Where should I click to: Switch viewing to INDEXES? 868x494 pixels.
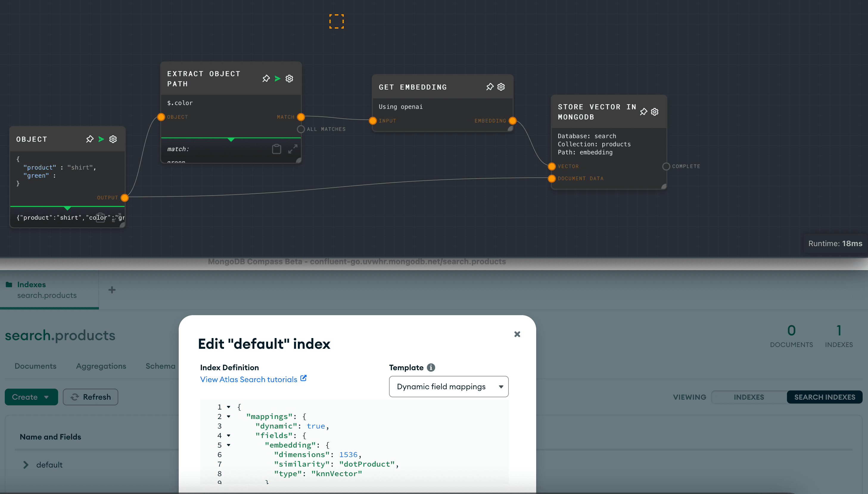point(749,397)
